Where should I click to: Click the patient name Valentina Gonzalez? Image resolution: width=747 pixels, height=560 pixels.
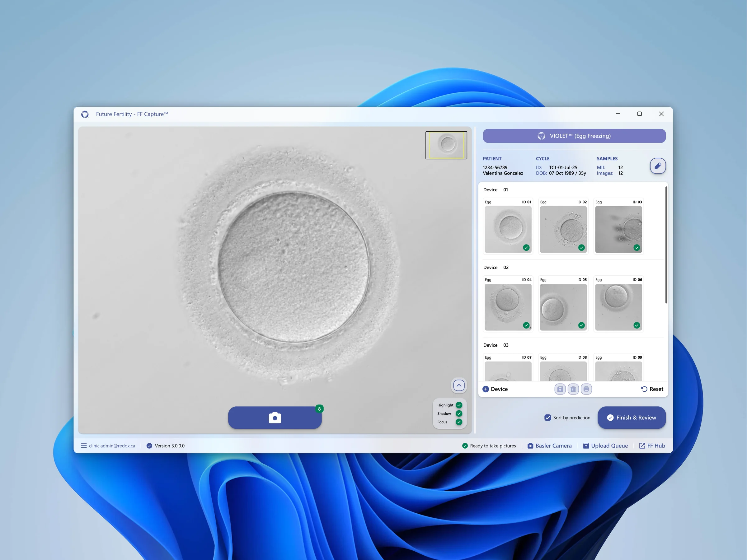[502, 173]
